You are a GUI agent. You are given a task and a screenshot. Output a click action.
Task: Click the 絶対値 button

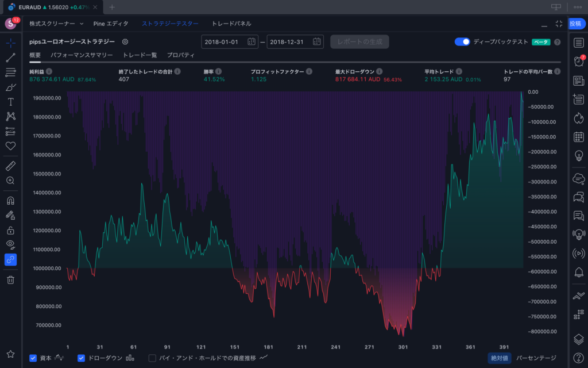[x=499, y=358]
